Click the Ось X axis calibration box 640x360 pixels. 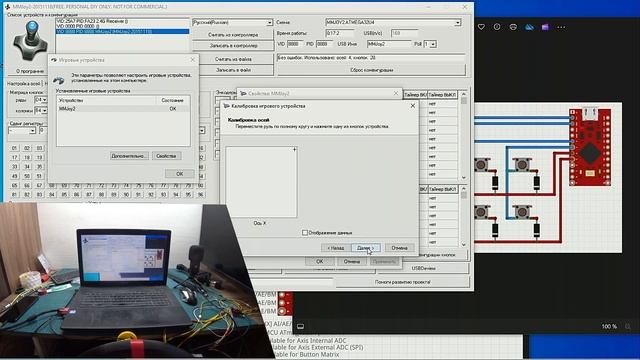261,182
